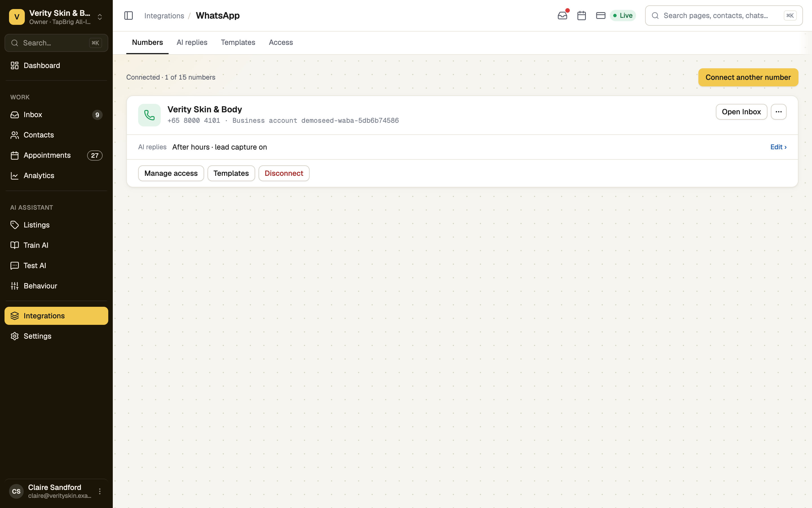Click the red Disconnect button
Screen dimensions: 812x508
point(284,173)
